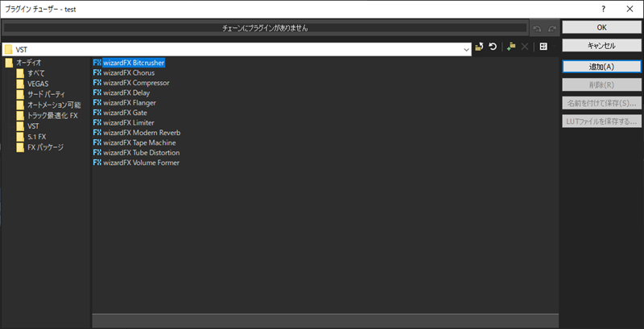Click the FX icon beside wizardFX Flanger
The width and height of the screenshot is (644, 329).
pos(97,102)
